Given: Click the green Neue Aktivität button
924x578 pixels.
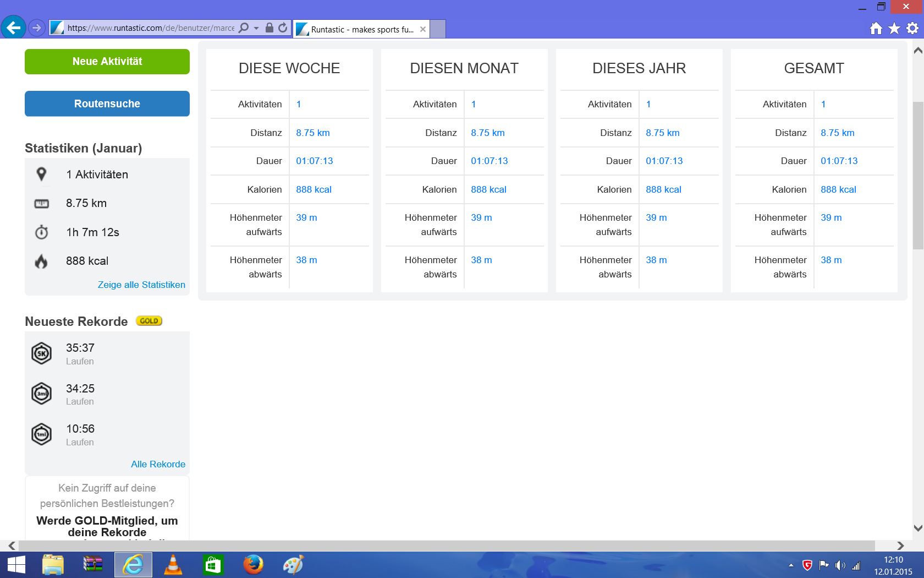Looking at the screenshot, I should (x=107, y=62).
